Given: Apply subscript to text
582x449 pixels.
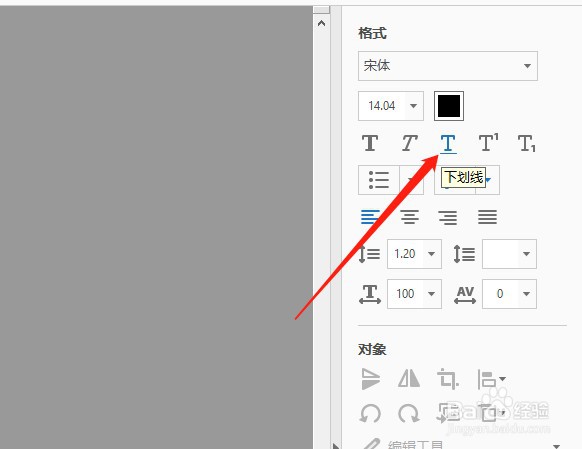Looking at the screenshot, I should coord(527,144).
